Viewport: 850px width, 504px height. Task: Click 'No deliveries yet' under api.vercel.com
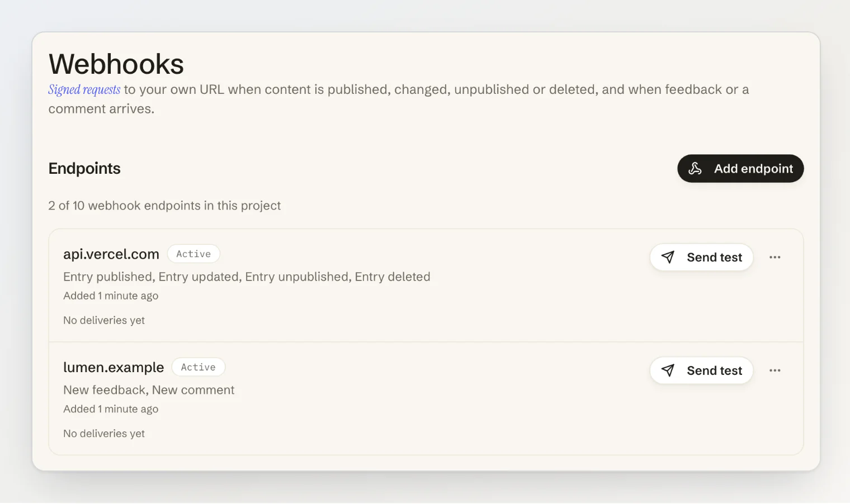(104, 320)
